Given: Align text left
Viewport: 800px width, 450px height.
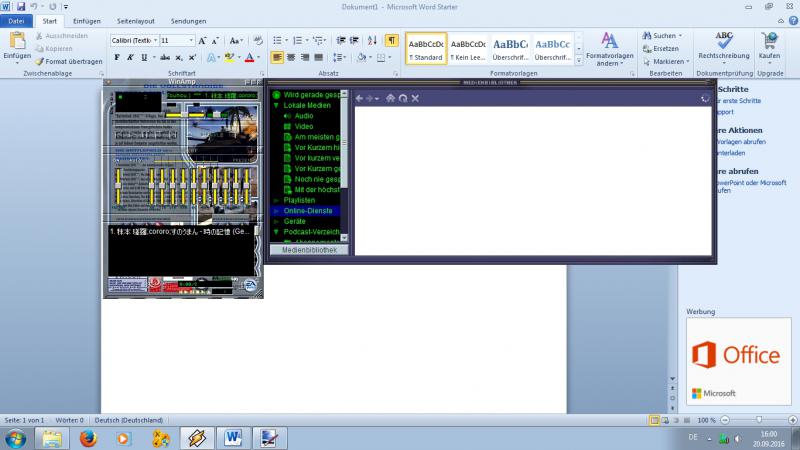Looking at the screenshot, I should click(277, 57).
